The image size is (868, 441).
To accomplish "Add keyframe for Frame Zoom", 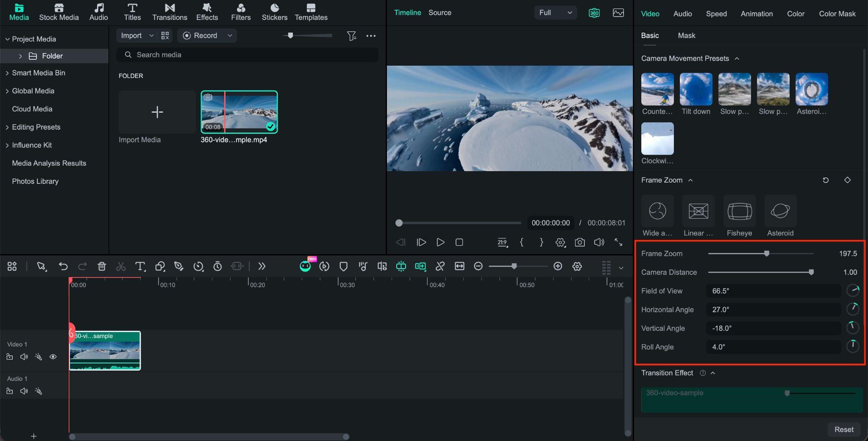I will (847, 180).
